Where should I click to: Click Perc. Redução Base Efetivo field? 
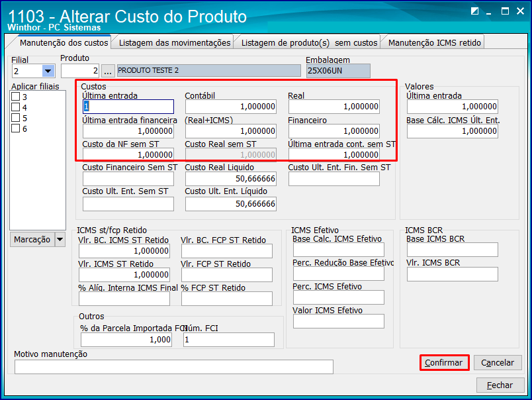pyautogui.click(x=339, y=274)
